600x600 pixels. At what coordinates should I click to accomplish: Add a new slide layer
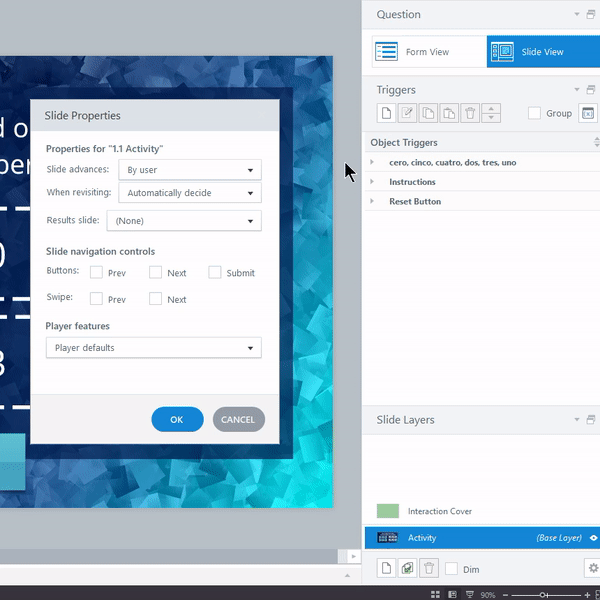point(386,568)
